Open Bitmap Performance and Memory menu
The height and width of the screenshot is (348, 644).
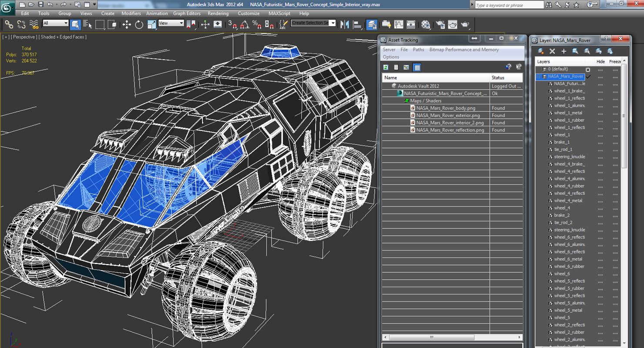(464, 50)
